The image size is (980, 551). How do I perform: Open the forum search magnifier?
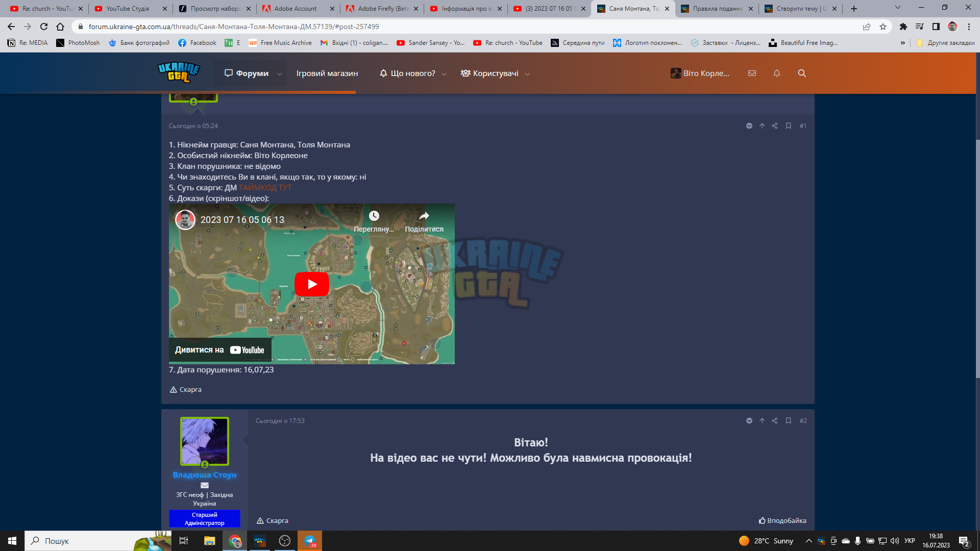coord(802,73)
